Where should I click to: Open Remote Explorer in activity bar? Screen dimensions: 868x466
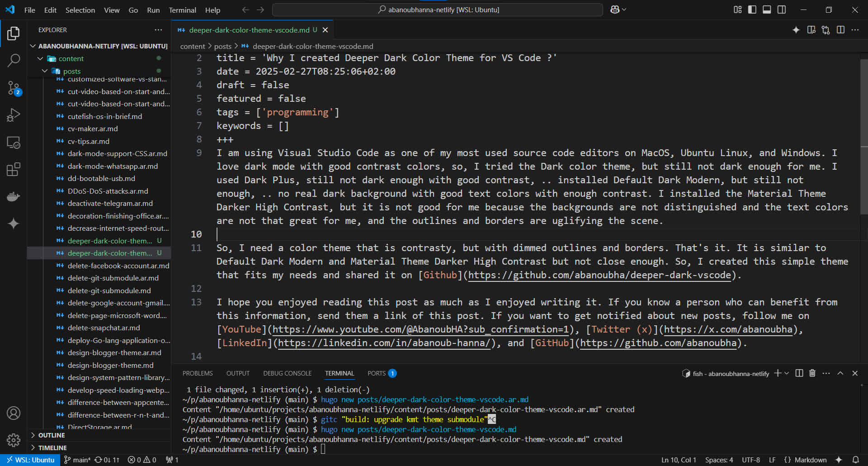(14, 143)
